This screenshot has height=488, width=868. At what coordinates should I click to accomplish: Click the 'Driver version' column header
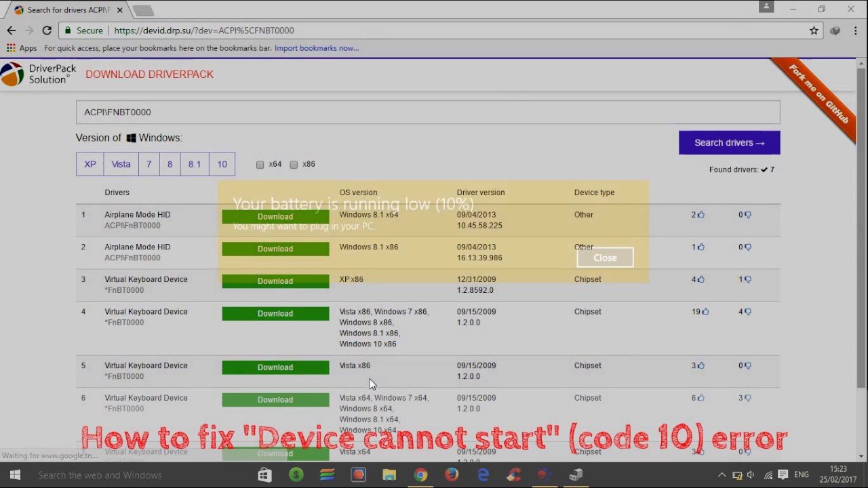[481, 192]
